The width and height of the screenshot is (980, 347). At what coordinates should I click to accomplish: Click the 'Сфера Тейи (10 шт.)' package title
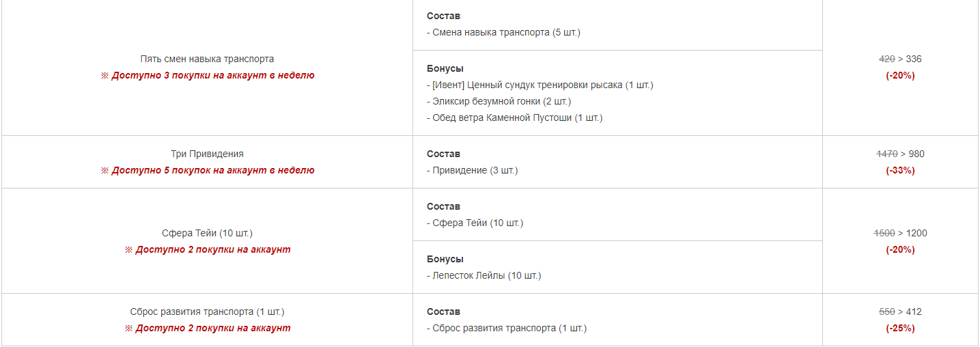(207, 233)
